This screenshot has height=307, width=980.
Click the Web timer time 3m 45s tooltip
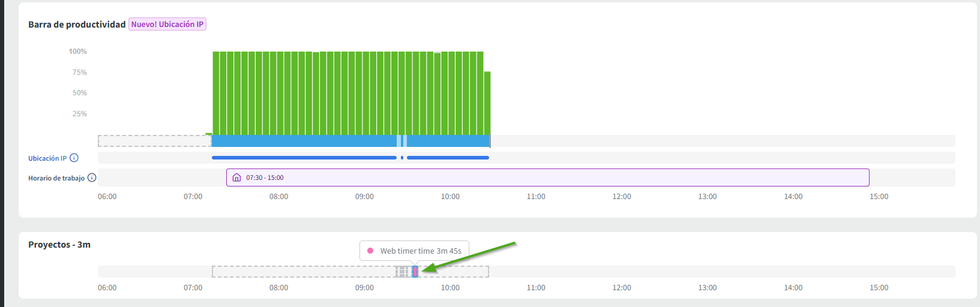click(x=420, y=251)
